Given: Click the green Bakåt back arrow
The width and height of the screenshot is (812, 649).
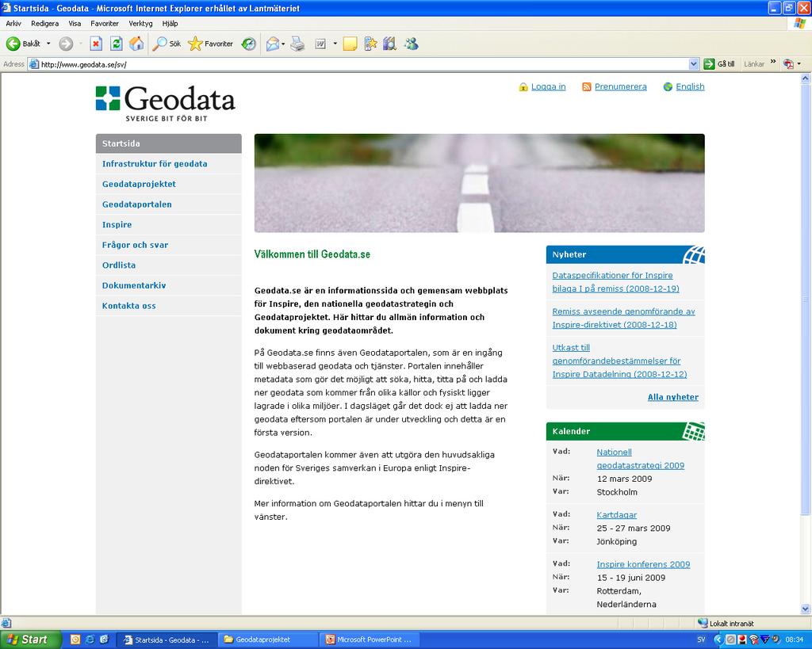Looking at the screenshot, I should [x=13, y=44].
